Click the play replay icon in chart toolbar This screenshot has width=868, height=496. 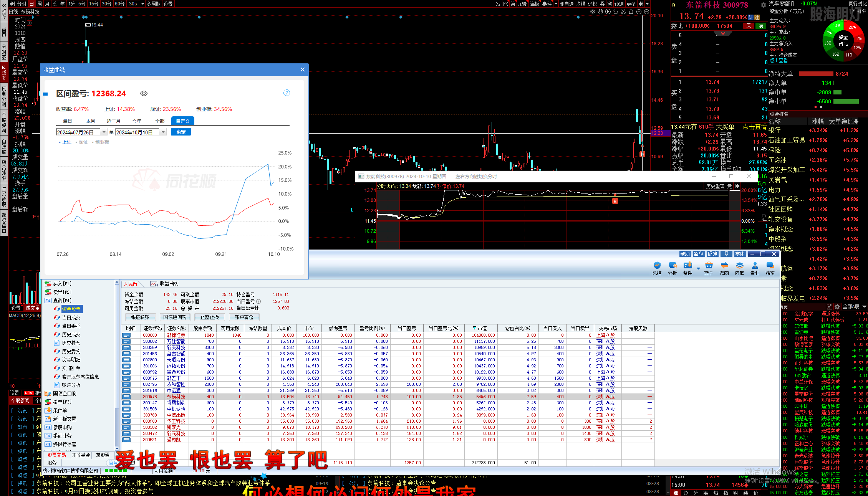click(608, 12)
